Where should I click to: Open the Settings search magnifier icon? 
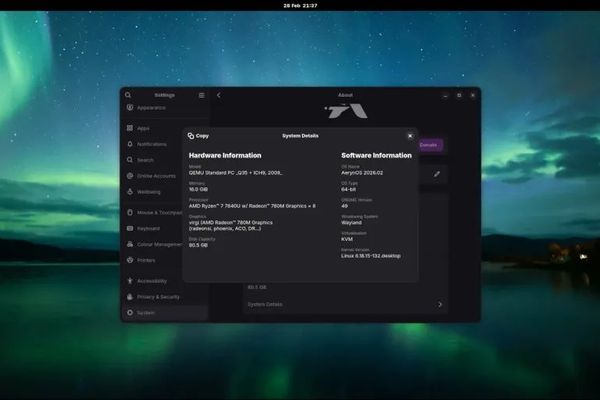point(128,95)
